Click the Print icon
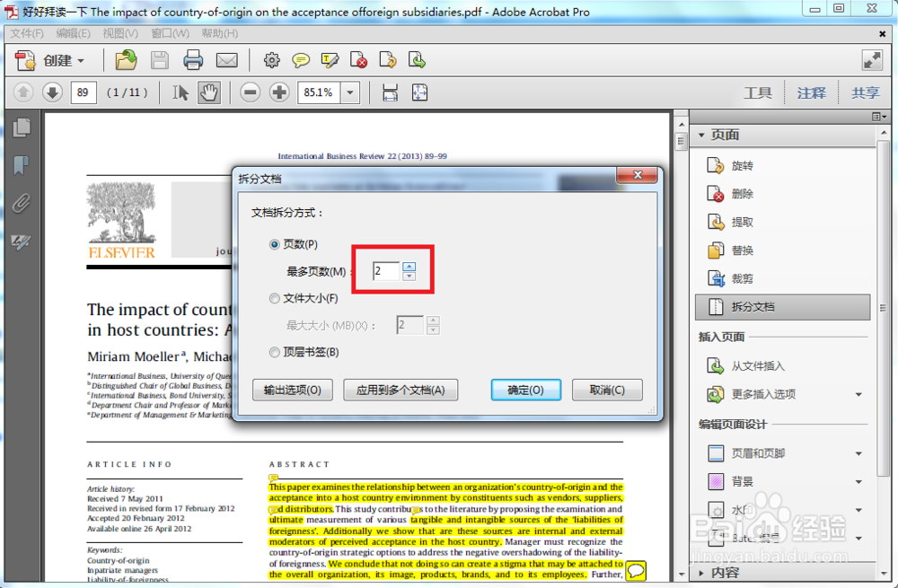This screenshot has width=898, height=588. pyautogui.click(x=195, y=60)
